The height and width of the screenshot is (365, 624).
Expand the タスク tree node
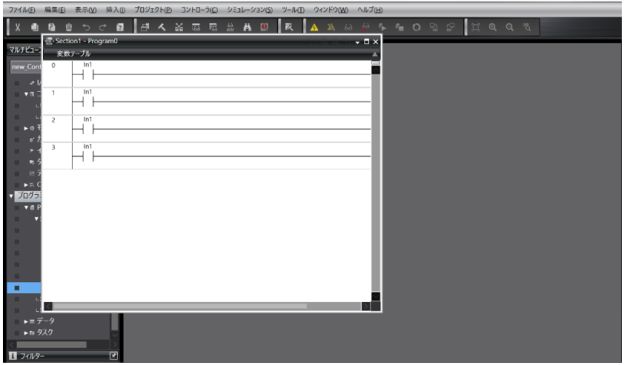coord(26,333)
